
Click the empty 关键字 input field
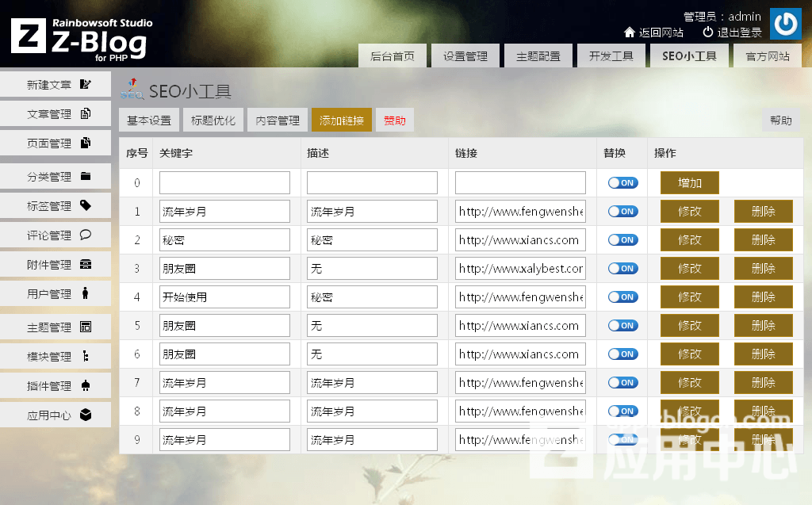224,182
